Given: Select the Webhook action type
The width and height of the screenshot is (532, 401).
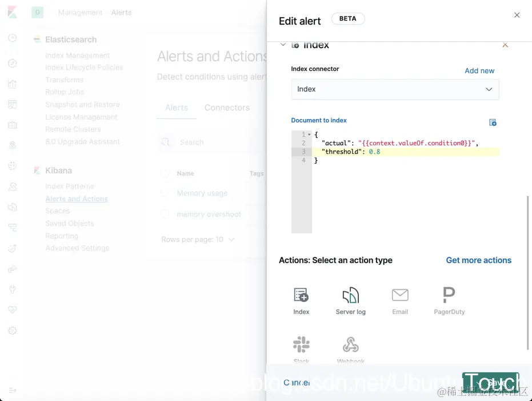Looking at the screenshot, I should click(x=350, y=350).
